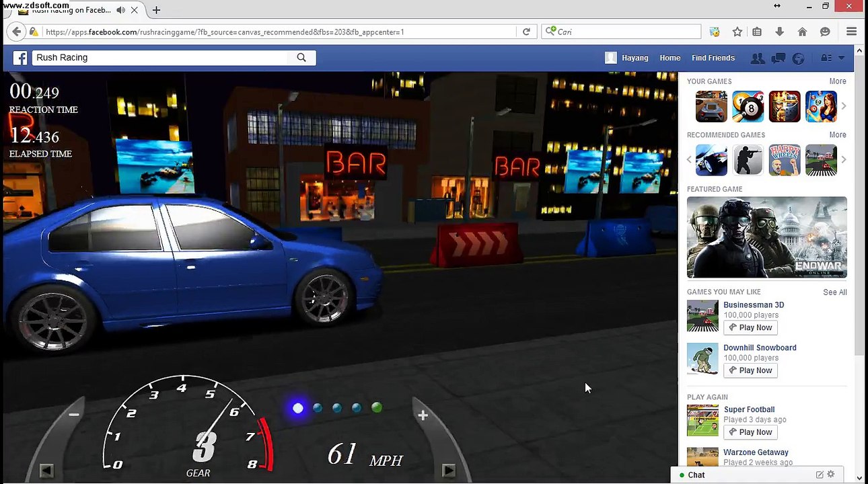Close the Rush Racing browser tab
Screen dimensions: 868x484
135,10
